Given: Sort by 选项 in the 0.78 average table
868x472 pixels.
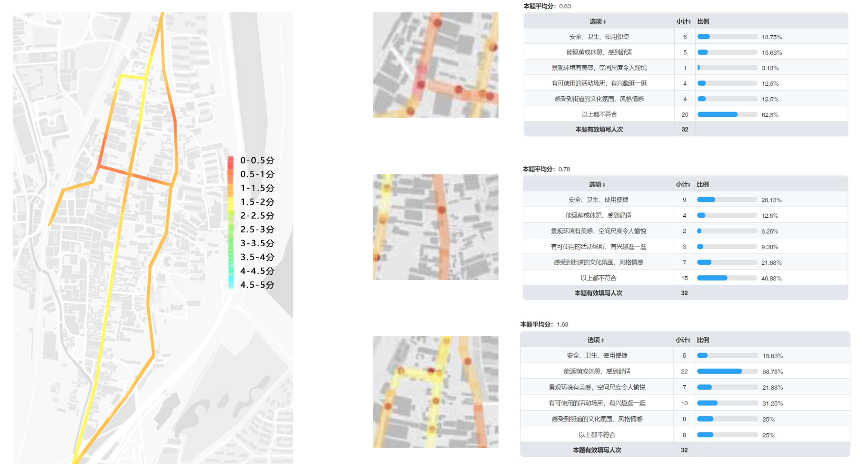Looking at the screenshot, I should (604, 185).
